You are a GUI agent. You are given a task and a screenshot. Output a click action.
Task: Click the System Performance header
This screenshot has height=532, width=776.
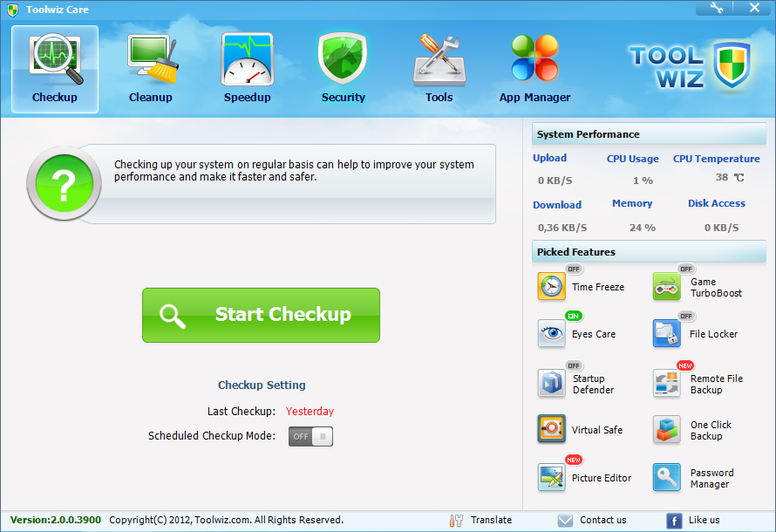click(649, 134)
